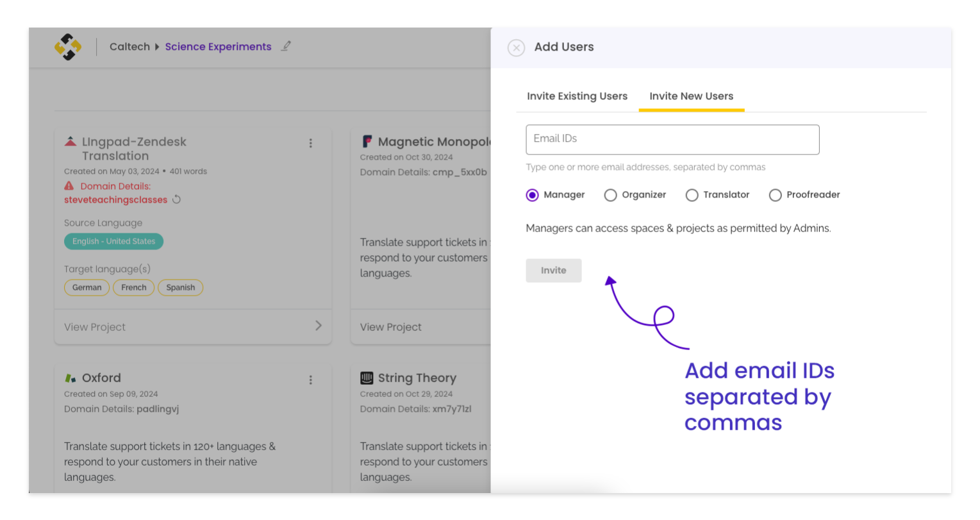This screenshot has height=520, width=980.
Task: Close the Add Users panel
Action: tap(516, 47)
